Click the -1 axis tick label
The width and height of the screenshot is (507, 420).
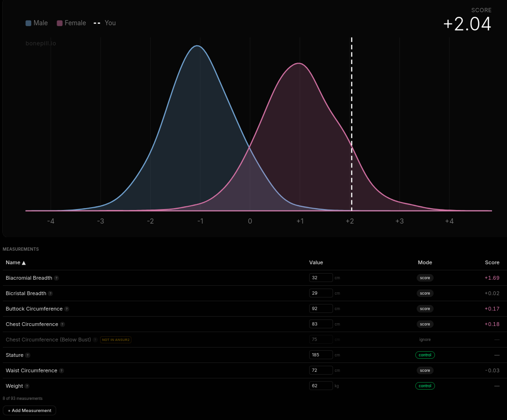click(x=200, y=221)
